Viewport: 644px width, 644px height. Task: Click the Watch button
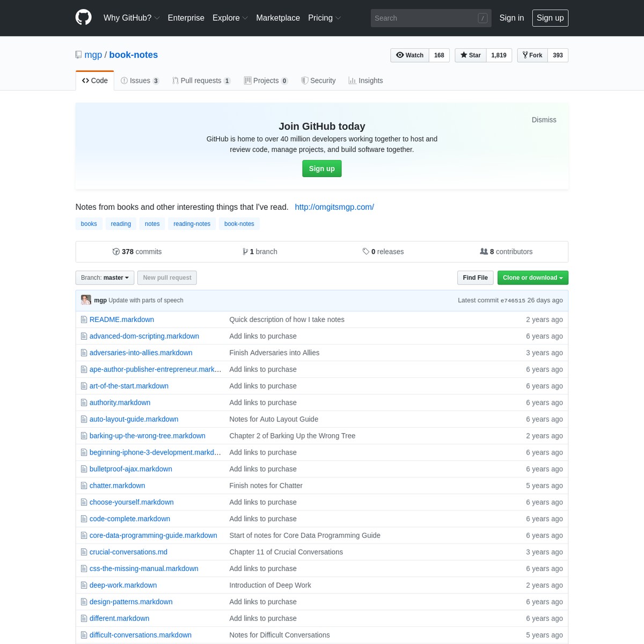coord(409,55)
